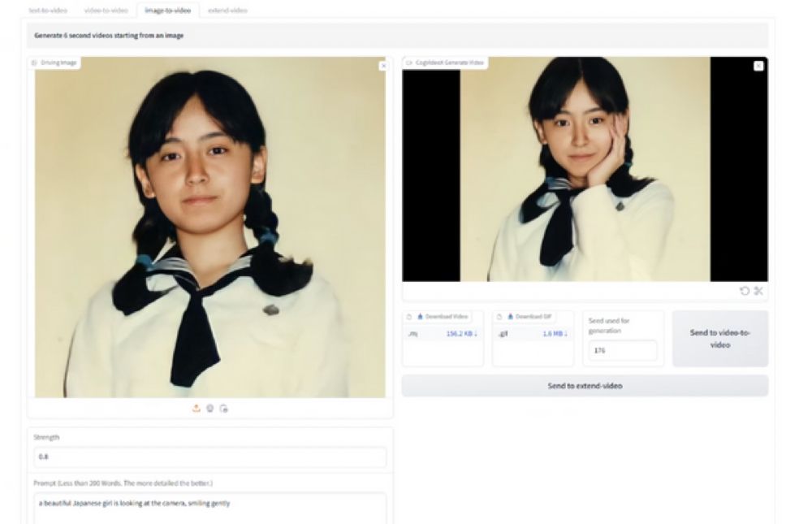Clear the generated video with its X button
The width and height of the screenshot is (812, 524).
[x=758, y=66]
